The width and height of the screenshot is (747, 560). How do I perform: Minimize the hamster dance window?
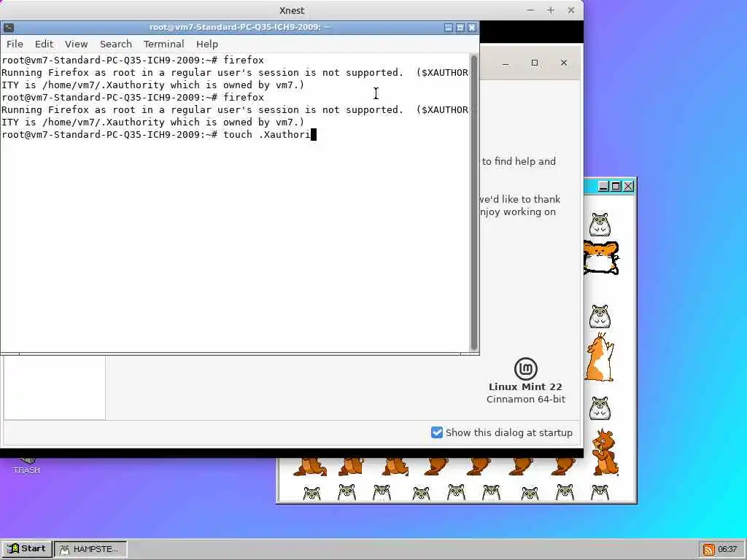603,186
